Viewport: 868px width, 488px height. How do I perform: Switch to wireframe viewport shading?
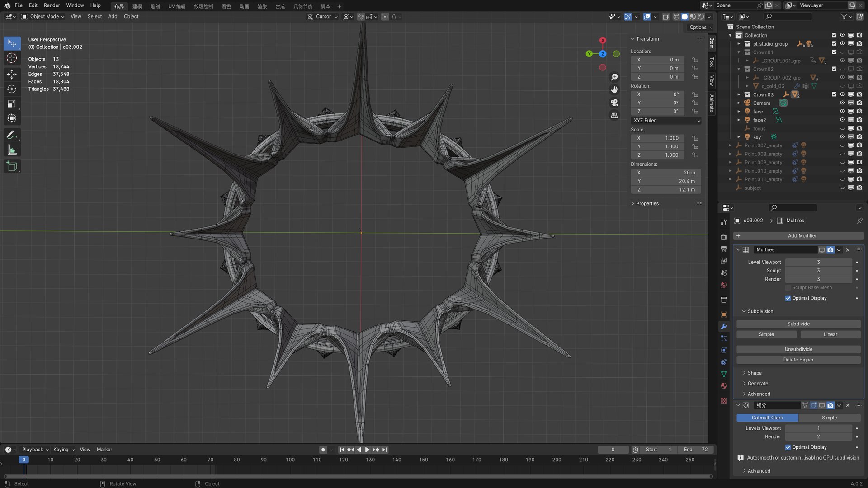pos(676,17)
